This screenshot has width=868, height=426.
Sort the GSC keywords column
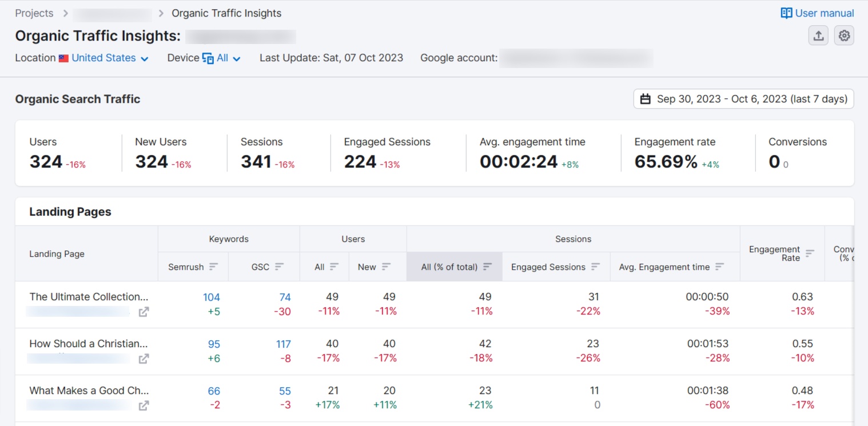click(x=280, y=266)
